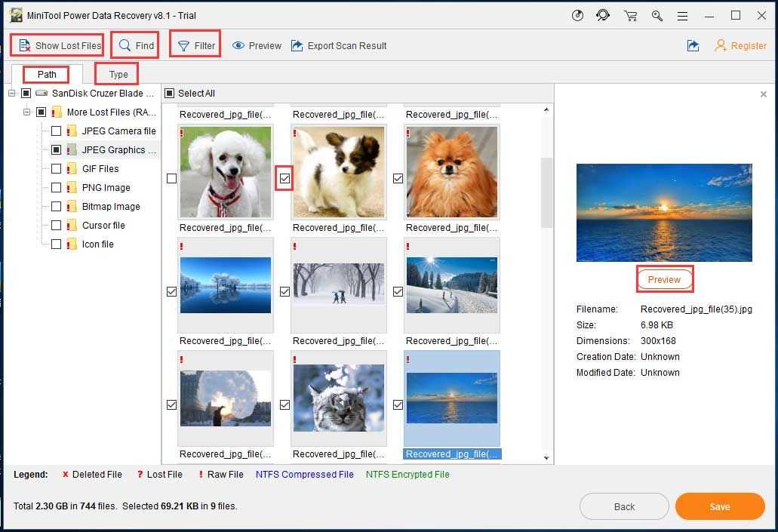Collapse the More Lost Files folder node
The width and height of the screenshot is (778, 532).
(27, 112)
